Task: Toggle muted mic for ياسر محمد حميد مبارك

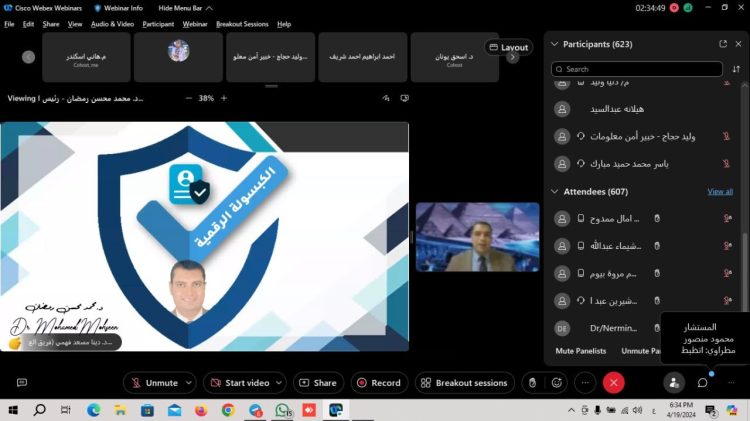Action: [x=726, y=164]
